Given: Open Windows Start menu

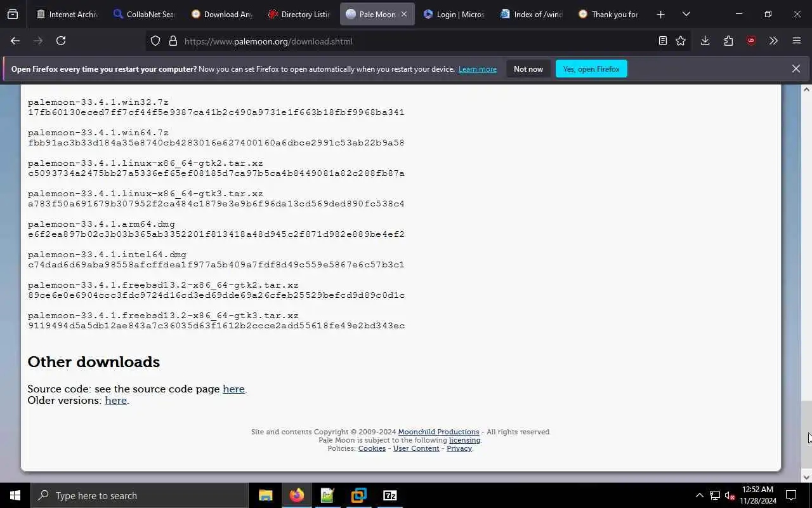Looking at the screenshot, I should tap(15, 495).
